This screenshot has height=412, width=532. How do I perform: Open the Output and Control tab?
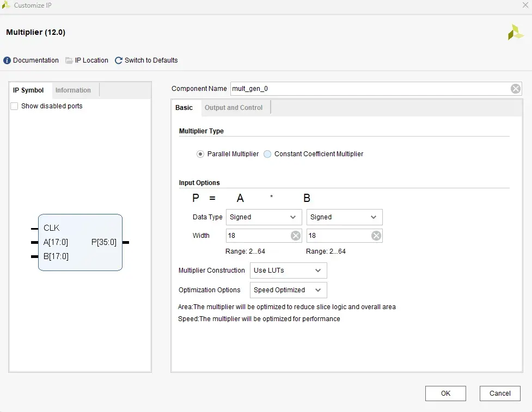(234, 108)
